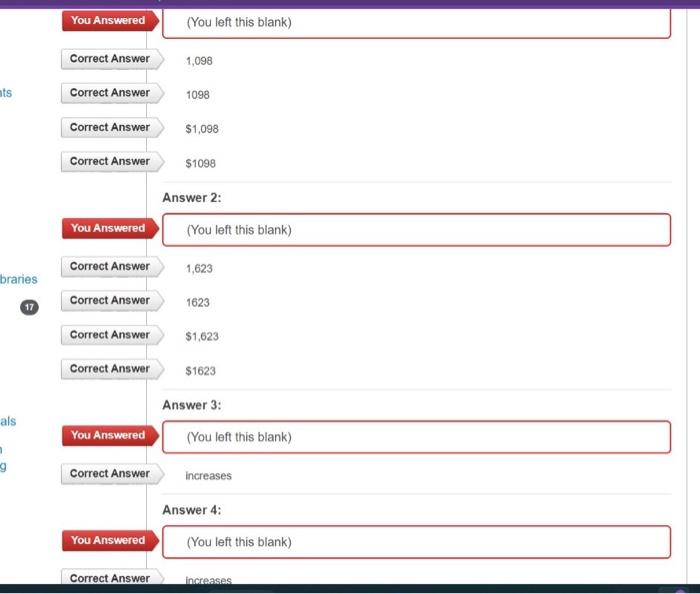The image size is (700, 594).
Task: Click the Correct Answer label beside 1,623
Action: [x=112, y=266]
